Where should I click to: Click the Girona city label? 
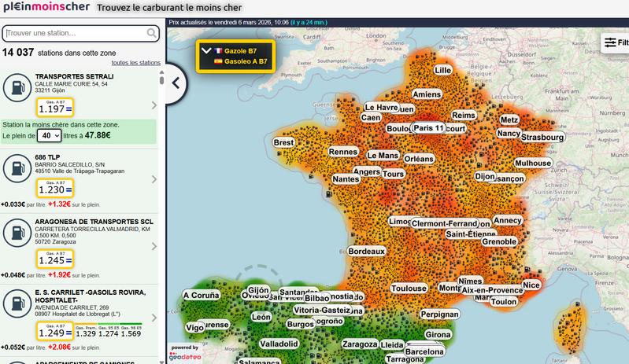pyautogui.click(x=438, y=335)
